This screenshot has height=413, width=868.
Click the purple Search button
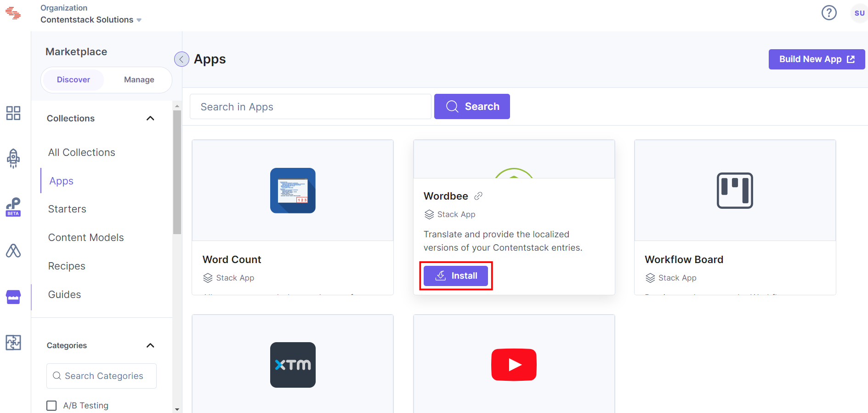(x=472, y=106)
